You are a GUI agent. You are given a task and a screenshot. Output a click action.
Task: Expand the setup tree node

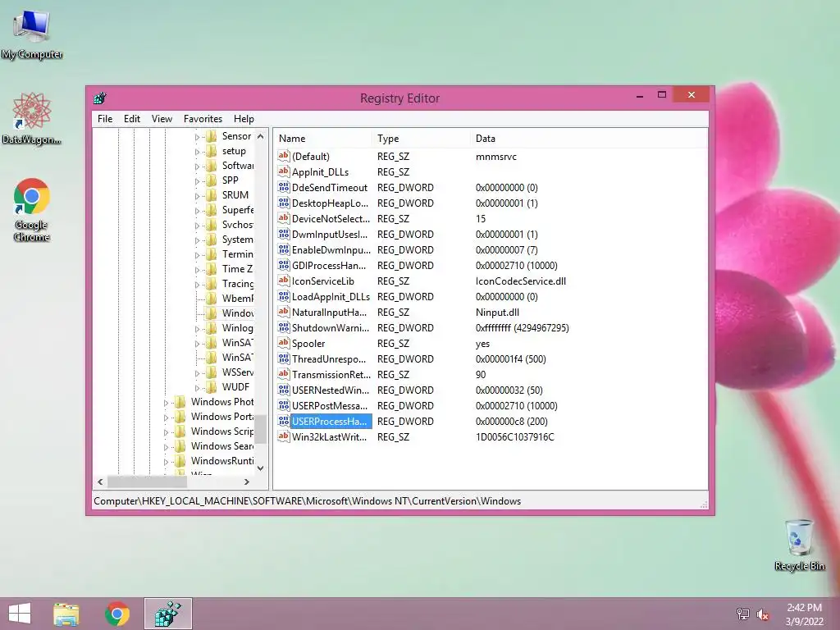tap(197, 152)
